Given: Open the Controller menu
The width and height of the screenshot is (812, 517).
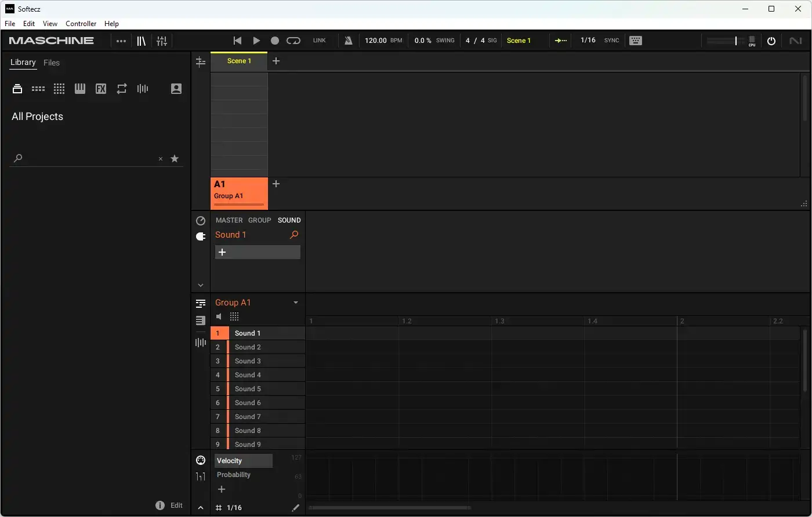Looking at the screenshot, I should point(81,24).
